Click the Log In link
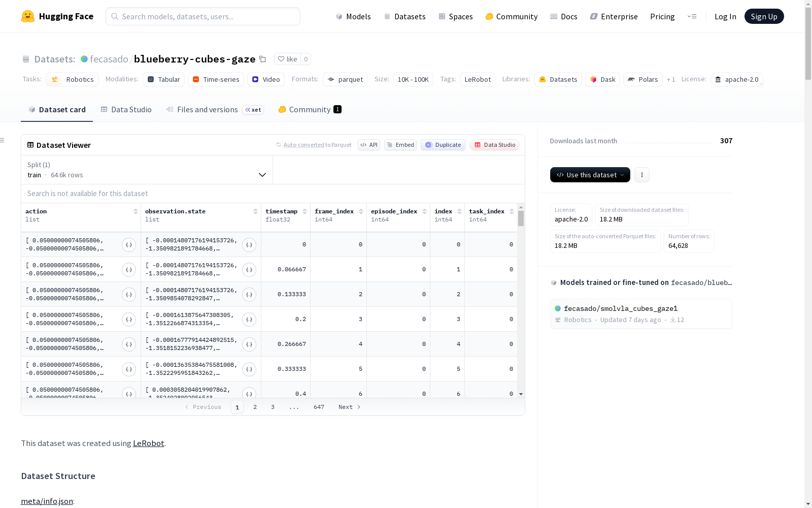This screenshot has height=508, width=812. (x=725, y=16)
